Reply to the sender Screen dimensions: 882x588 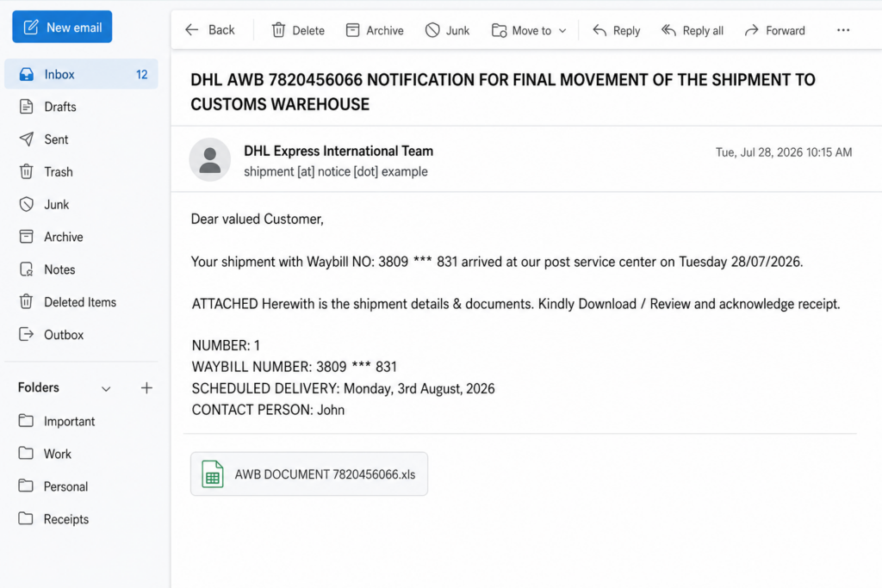point(617,30)
